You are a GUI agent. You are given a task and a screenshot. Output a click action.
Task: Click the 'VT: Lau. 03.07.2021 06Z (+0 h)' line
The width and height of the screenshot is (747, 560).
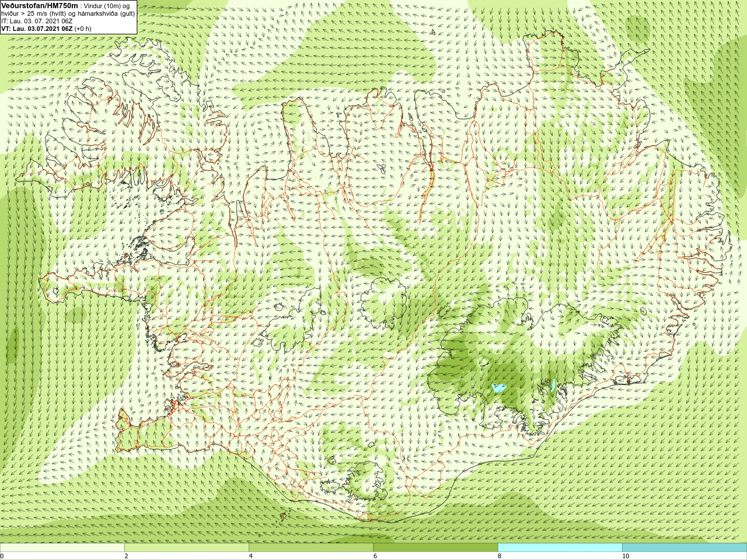[46, 29]
